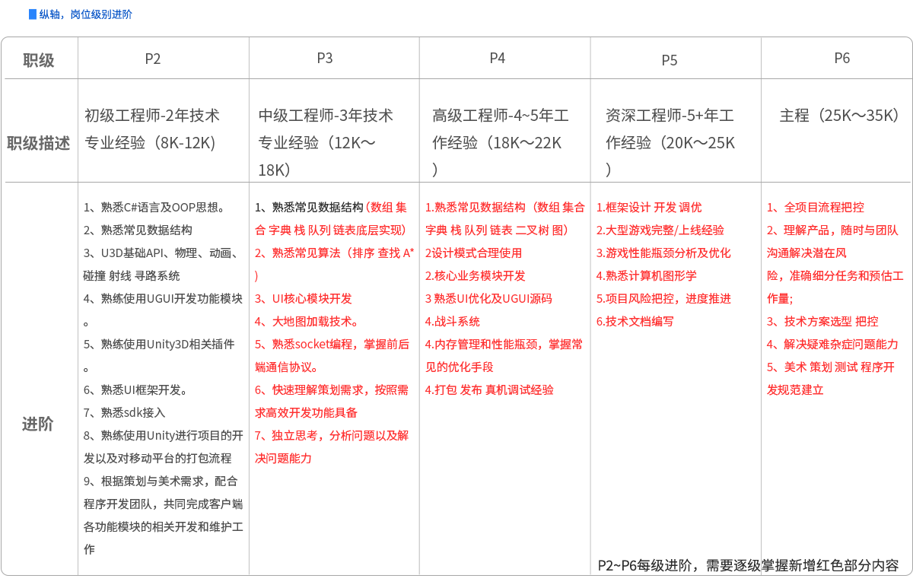Screen dimensions: 913x588
Task: Select the P4 column header
Action: [497, 58]
